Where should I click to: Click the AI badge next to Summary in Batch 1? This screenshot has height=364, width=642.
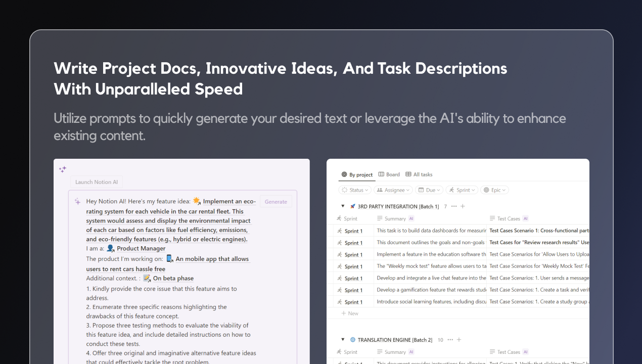click(x=411, y=218)
